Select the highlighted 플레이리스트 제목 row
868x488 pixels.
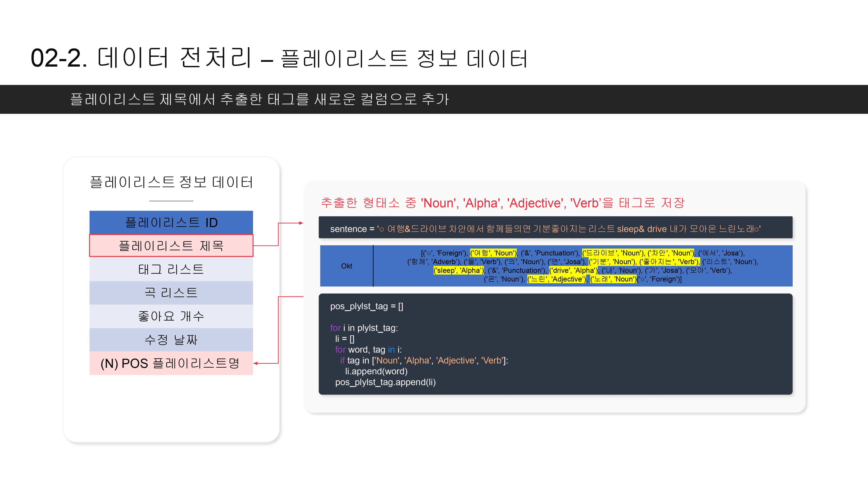point(171,246)
